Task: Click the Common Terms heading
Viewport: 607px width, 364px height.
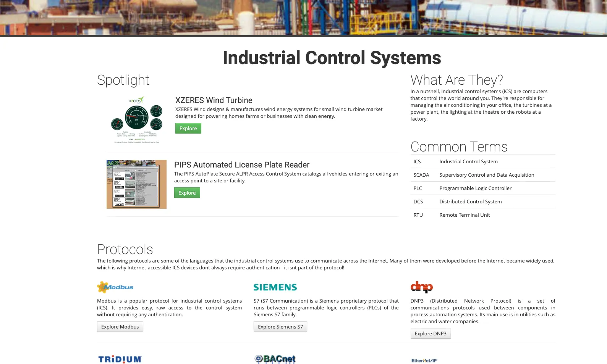Action: (459, 147)
